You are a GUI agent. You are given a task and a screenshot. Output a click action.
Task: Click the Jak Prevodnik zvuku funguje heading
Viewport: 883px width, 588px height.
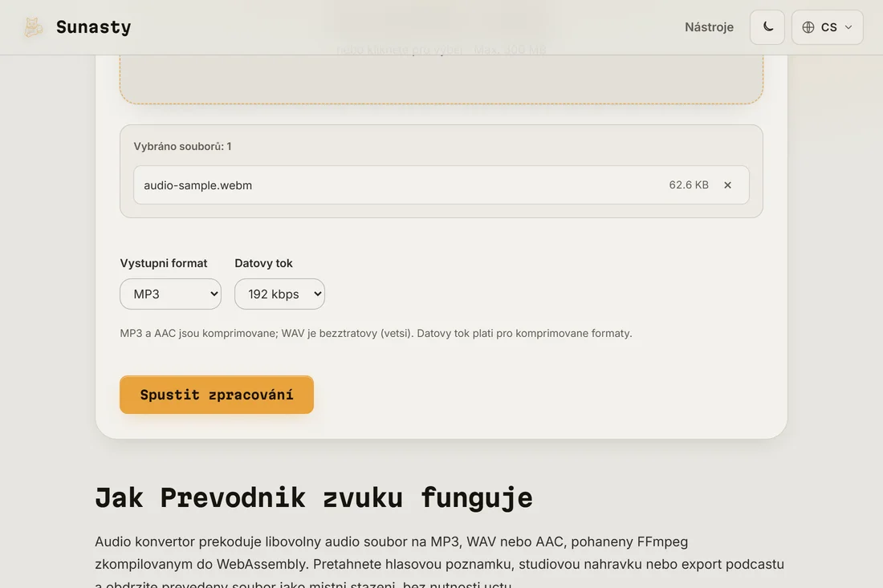[314, 498]
